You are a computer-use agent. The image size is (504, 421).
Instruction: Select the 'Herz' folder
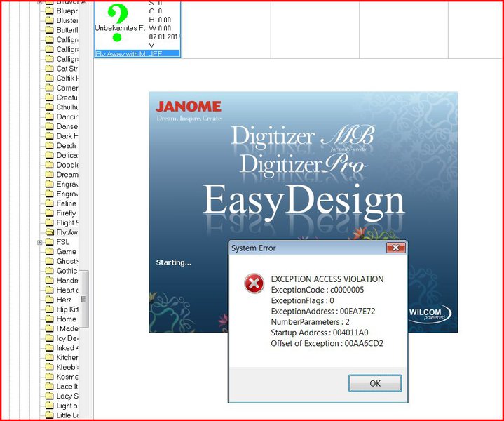[64, 300]
